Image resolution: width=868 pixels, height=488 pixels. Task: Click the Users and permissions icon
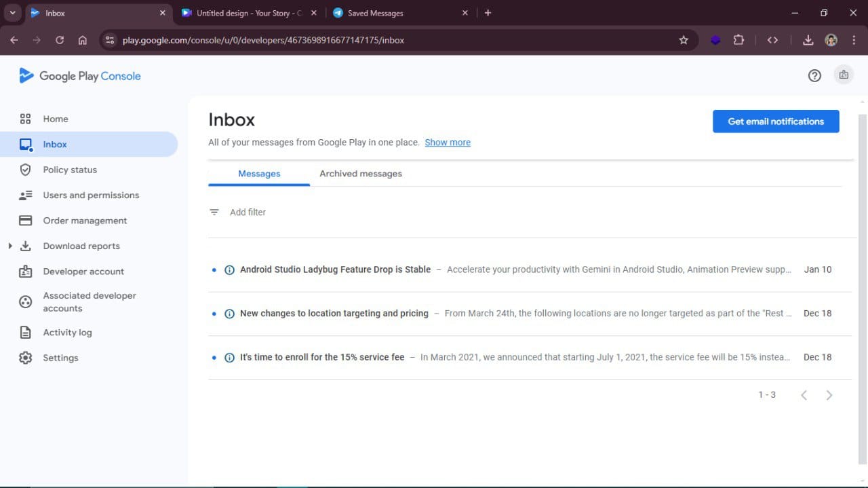click(26, 195)
